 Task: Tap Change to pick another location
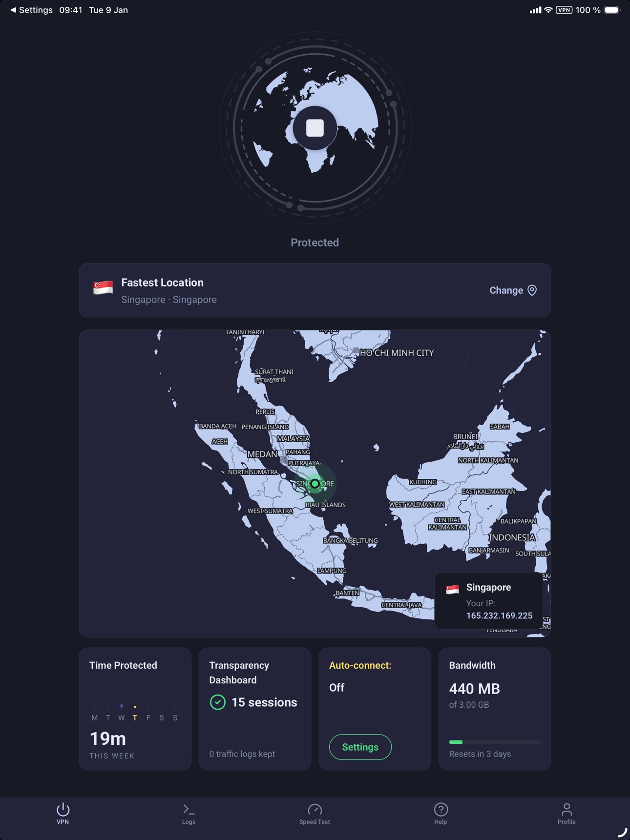click(x=513, y=290)
